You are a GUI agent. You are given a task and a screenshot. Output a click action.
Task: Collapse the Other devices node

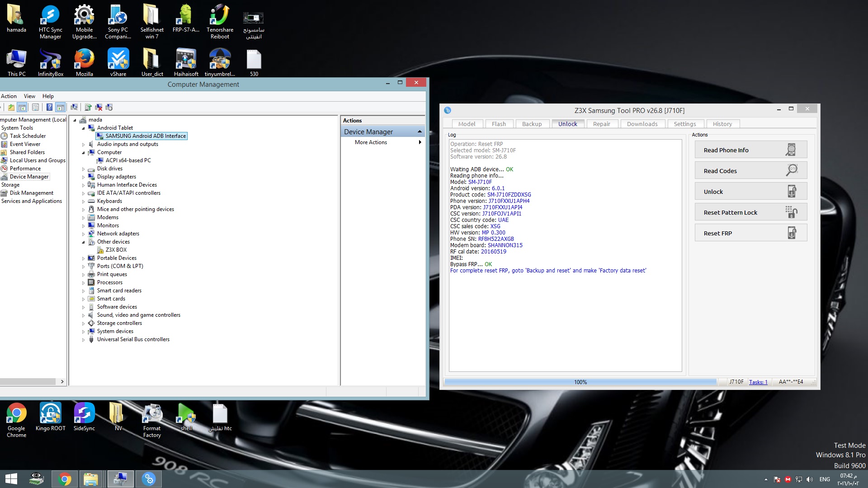point(83,242)
